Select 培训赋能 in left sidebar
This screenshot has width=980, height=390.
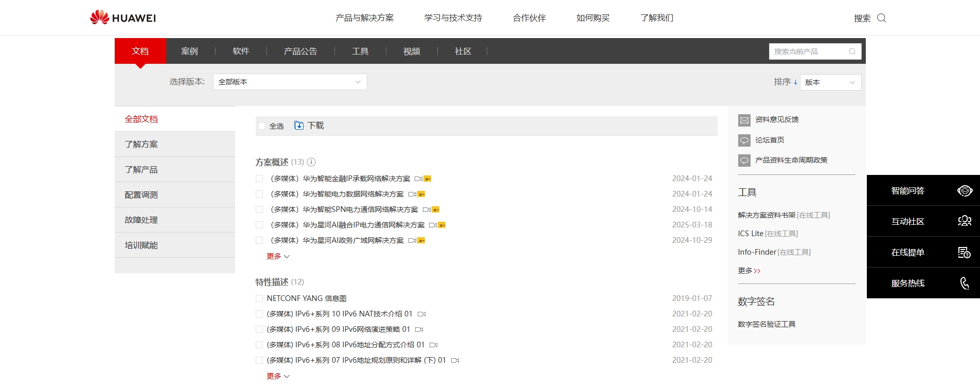175,245
